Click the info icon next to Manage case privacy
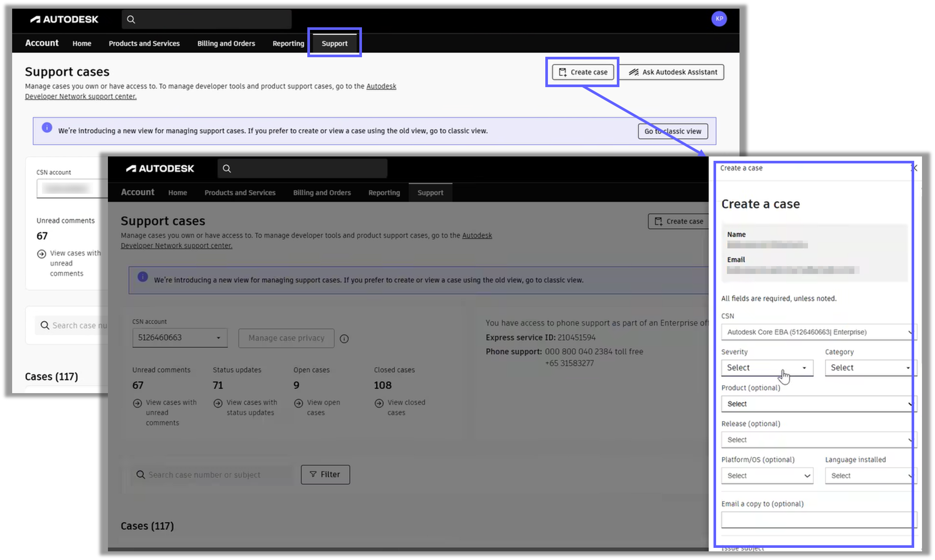This screenshot has height=560, width=935. point(344,339)
